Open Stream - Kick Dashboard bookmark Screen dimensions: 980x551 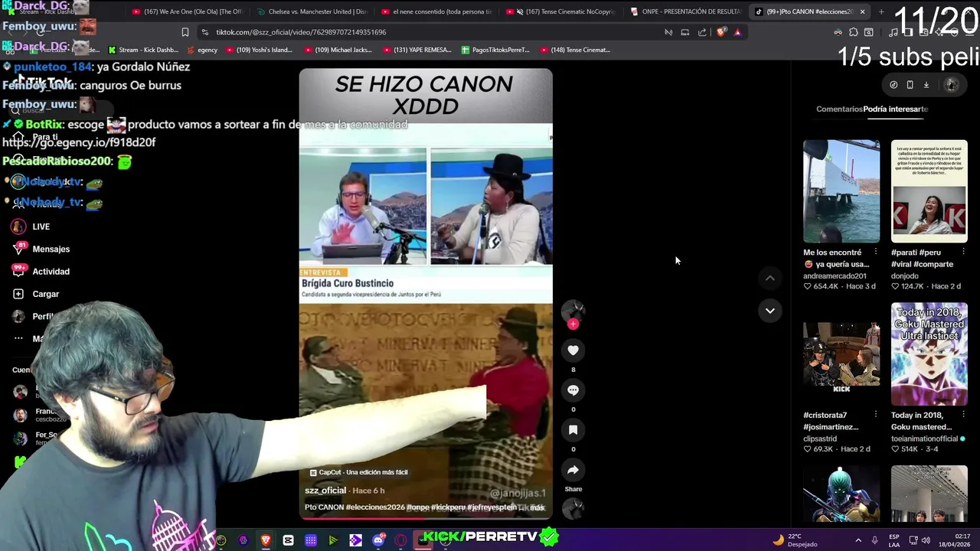pyautogui.click(x=143, y=50)
